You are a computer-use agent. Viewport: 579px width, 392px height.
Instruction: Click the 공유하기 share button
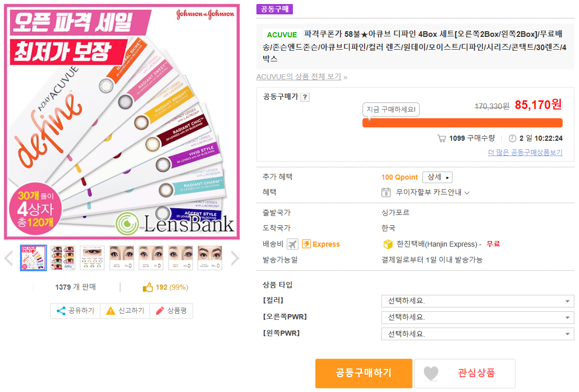pos(75,311)
